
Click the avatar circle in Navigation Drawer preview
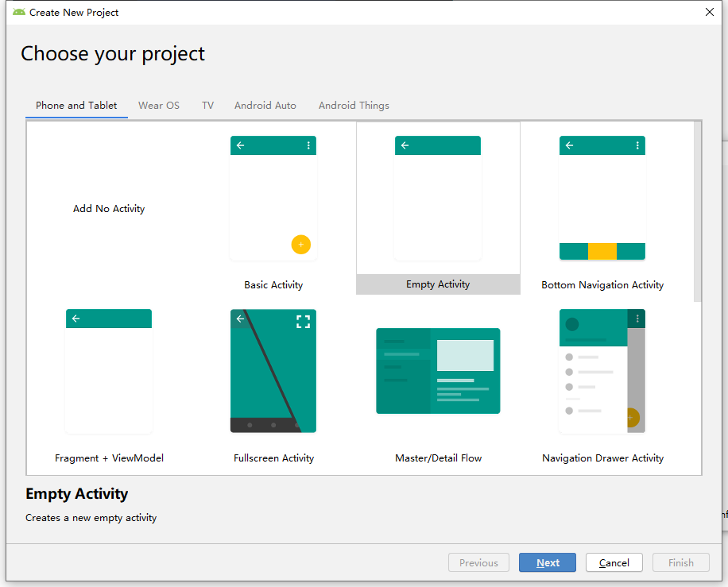coord(572,324)
